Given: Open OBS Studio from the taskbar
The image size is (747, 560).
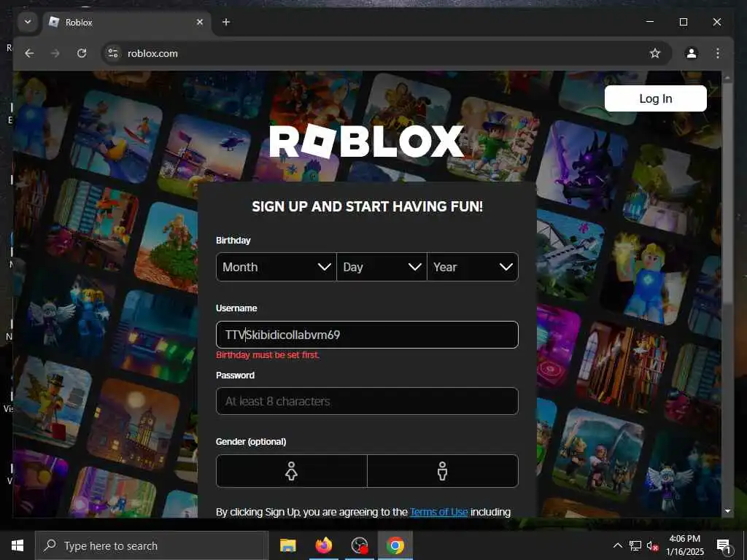Looking at the screenshot, I should [x=360, y=545].
